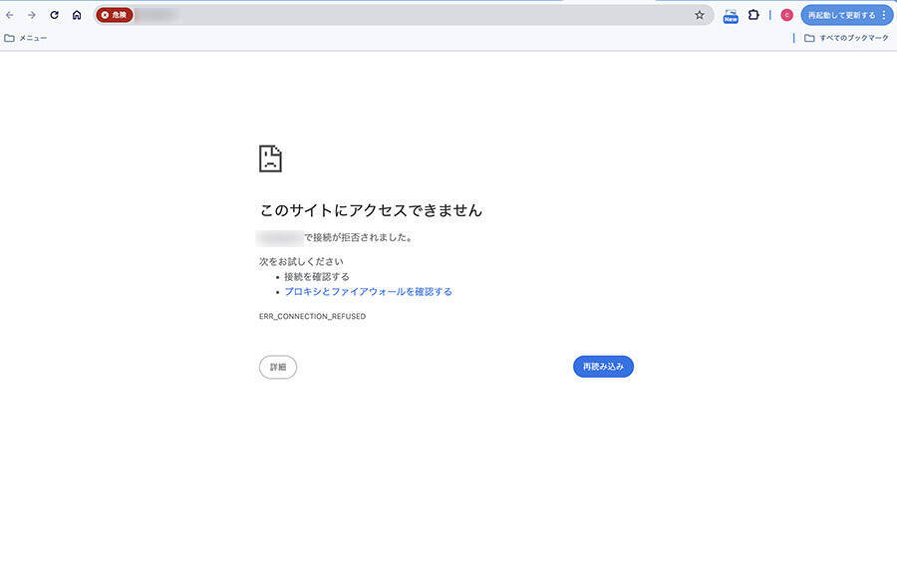Bookmark this page with the star icon
The image size is (897, 588).
pyautogui.click(x=700, y=15)
